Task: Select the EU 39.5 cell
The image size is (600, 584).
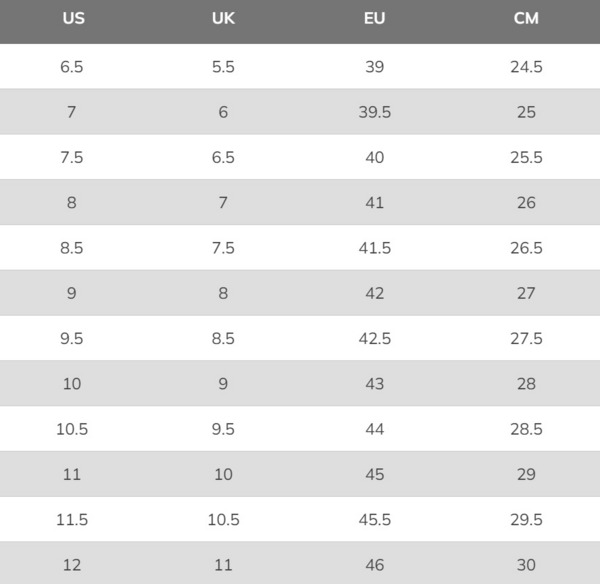Action: point(374,112)
